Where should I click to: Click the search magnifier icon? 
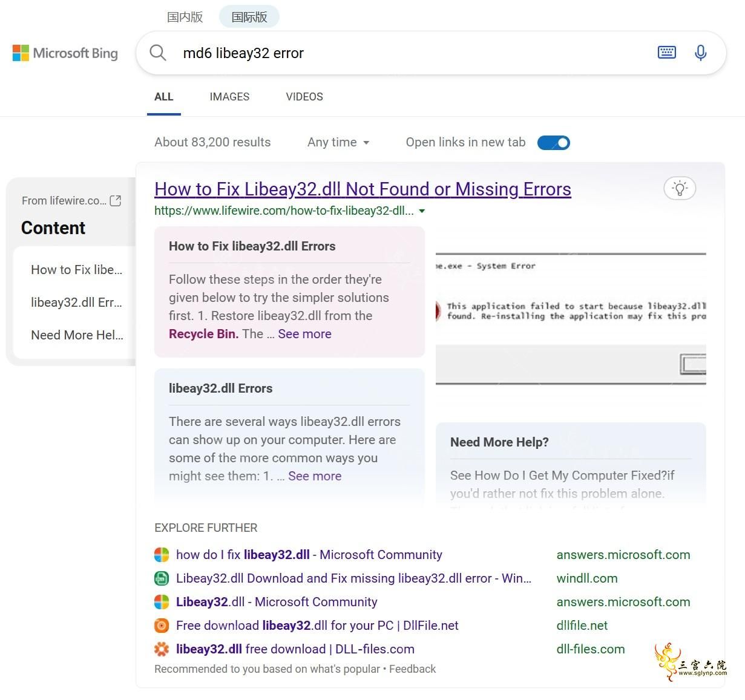(158, 53)
